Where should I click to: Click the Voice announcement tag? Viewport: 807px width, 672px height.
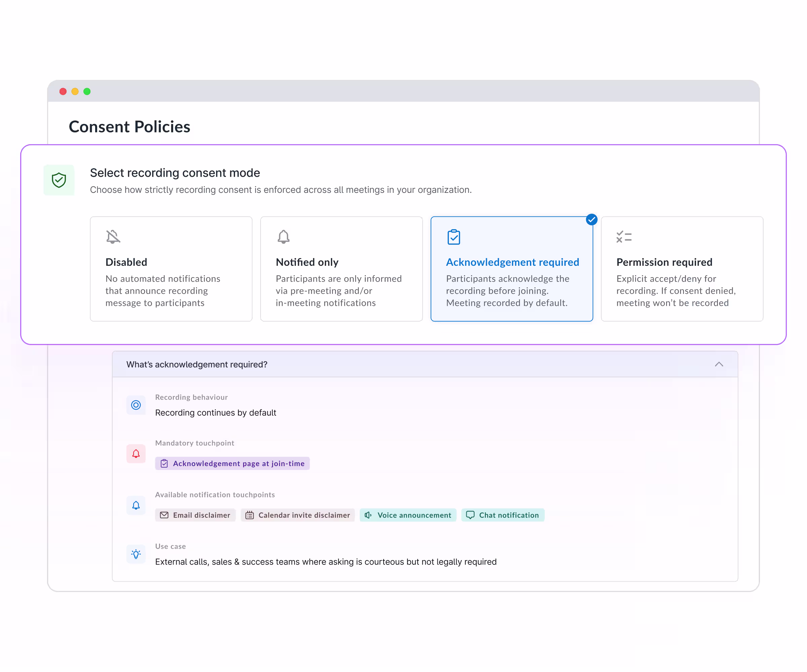408,515
